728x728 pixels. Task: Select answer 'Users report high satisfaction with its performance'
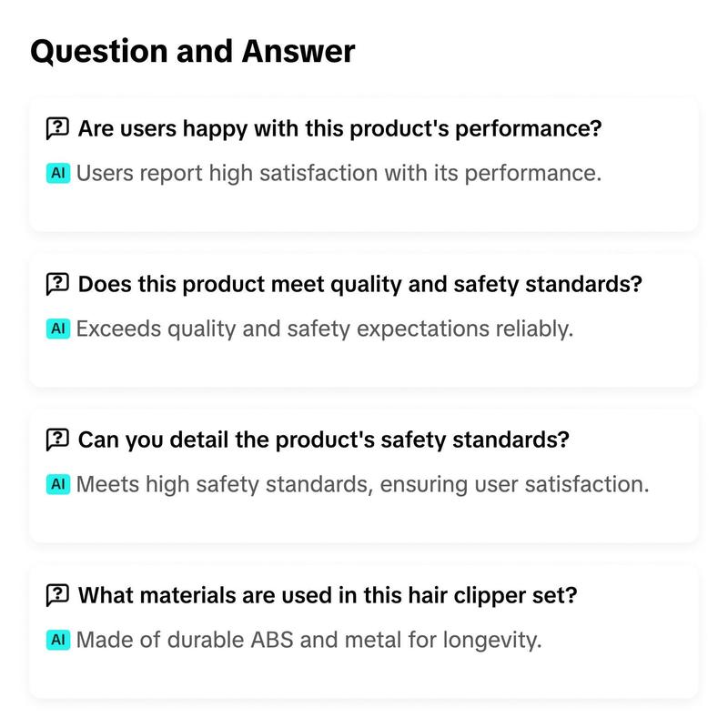[x=339, y=173]
